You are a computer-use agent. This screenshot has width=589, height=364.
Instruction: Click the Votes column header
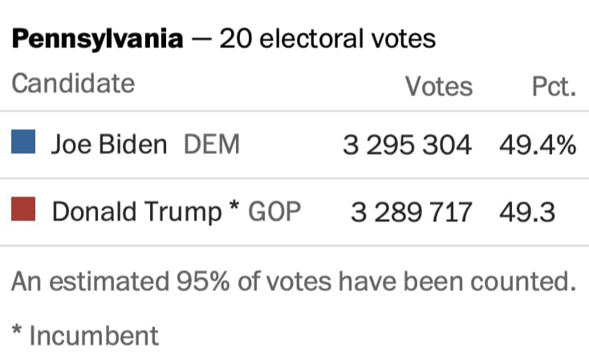438,86
